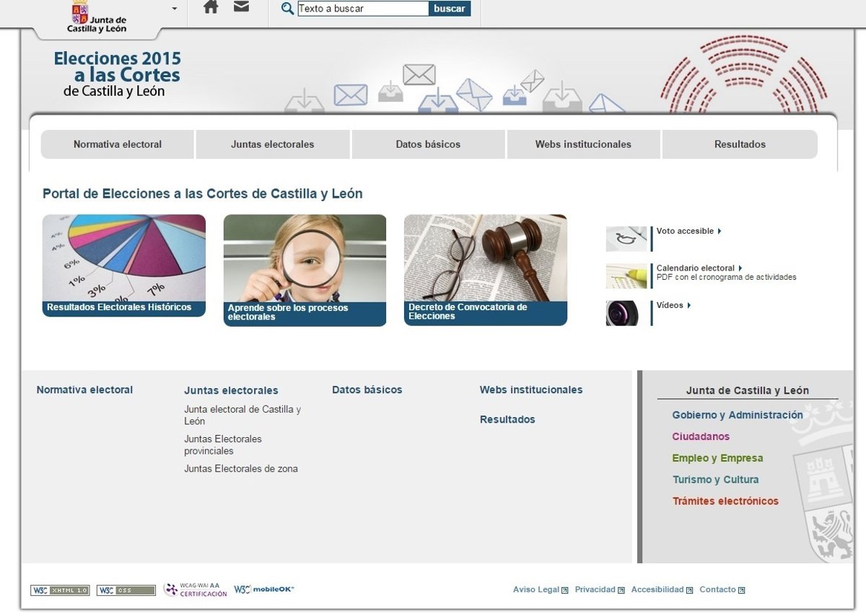The height and width of the screenshot is (616, 866).
Task: Expand the dropdown arrow beside Junta logo
Action: click(x=175, y=9)
